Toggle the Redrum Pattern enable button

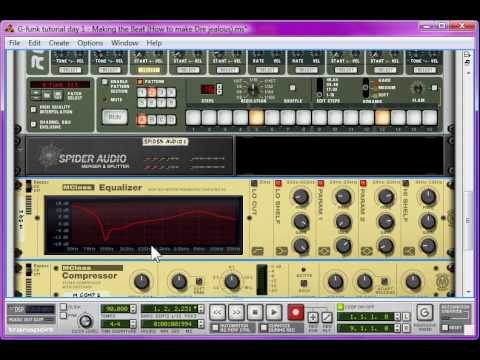click(x=140, y=82)
